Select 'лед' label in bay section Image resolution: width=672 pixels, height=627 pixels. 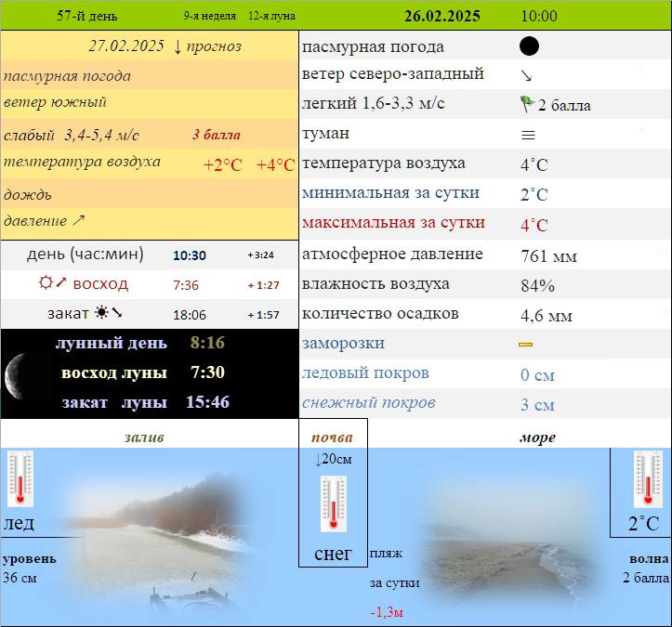pos(19,523)
